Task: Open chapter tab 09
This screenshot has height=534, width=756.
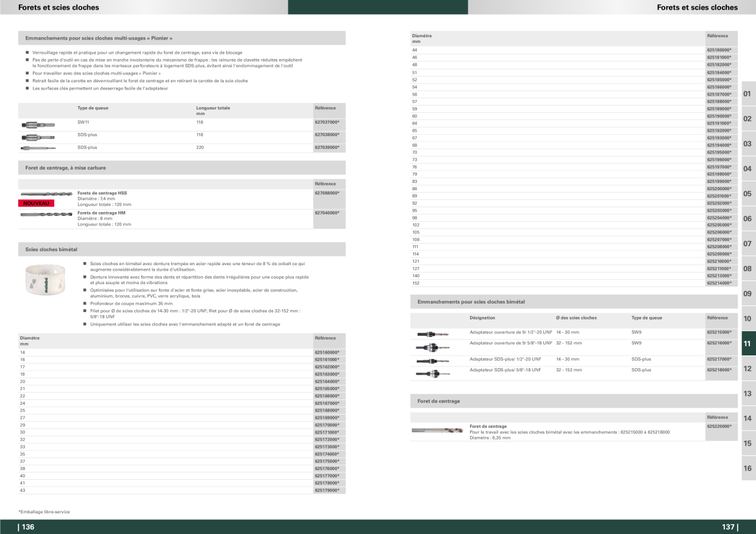Action: [747, 294]
